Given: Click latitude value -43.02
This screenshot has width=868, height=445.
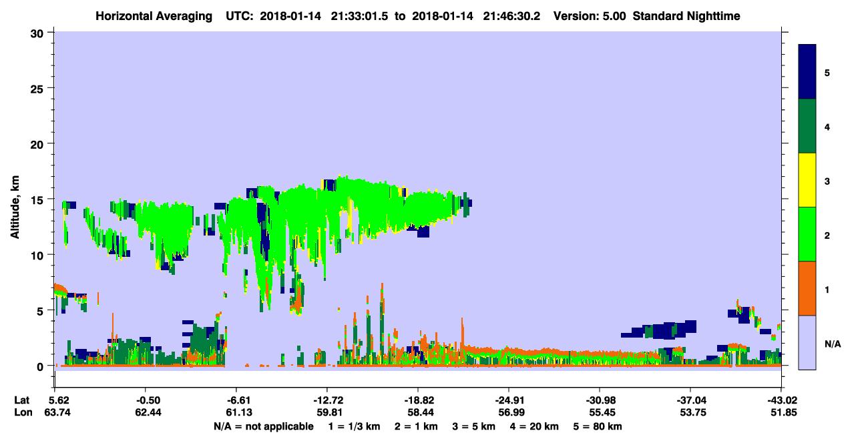Looking at the screenshot, I should 781,400.
